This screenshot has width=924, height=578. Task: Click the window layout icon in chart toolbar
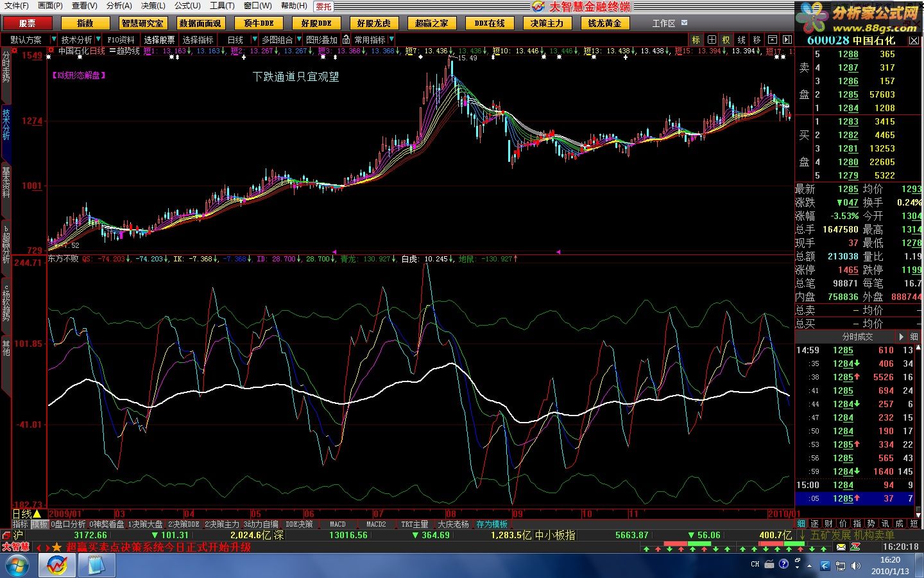click(772, 40)
